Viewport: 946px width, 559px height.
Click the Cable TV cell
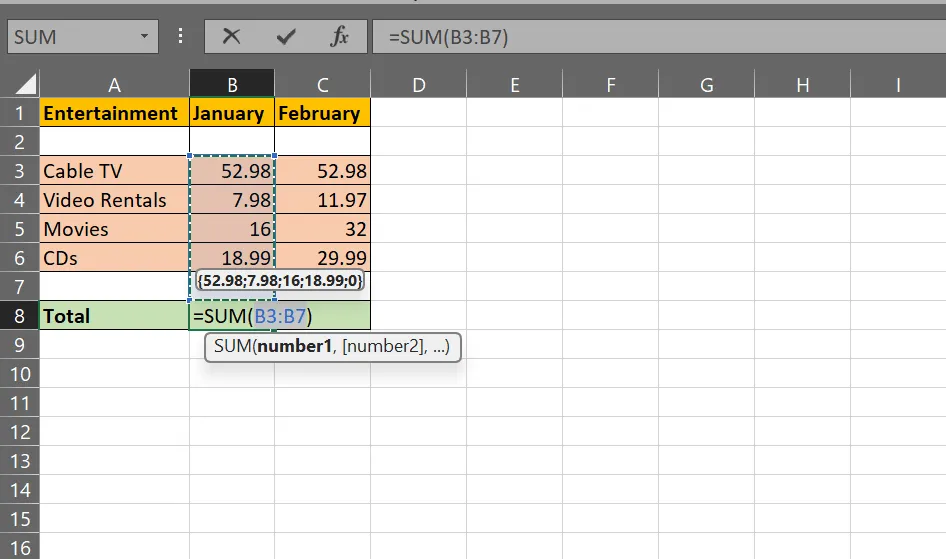pyautogui.click(x=115, y=171)
